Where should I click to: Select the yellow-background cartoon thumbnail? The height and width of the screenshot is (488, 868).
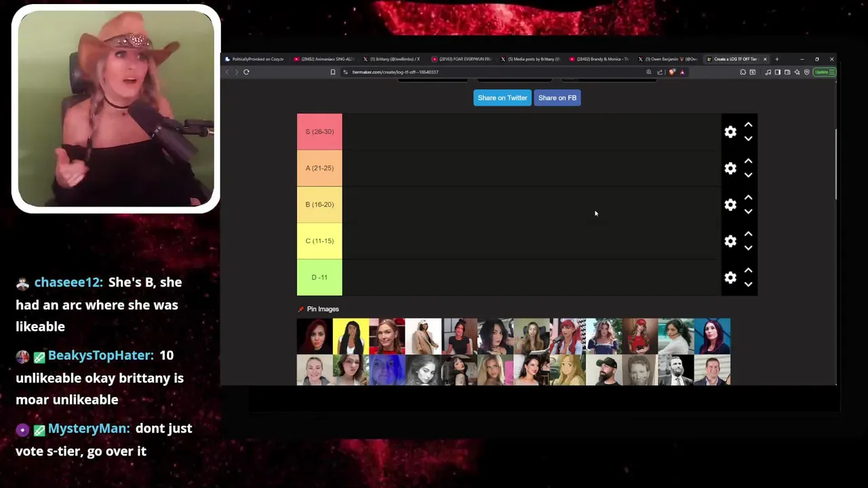pos(351,336)
